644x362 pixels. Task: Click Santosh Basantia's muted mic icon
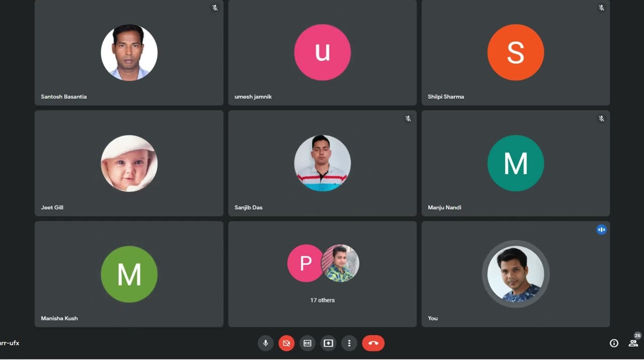215,8
